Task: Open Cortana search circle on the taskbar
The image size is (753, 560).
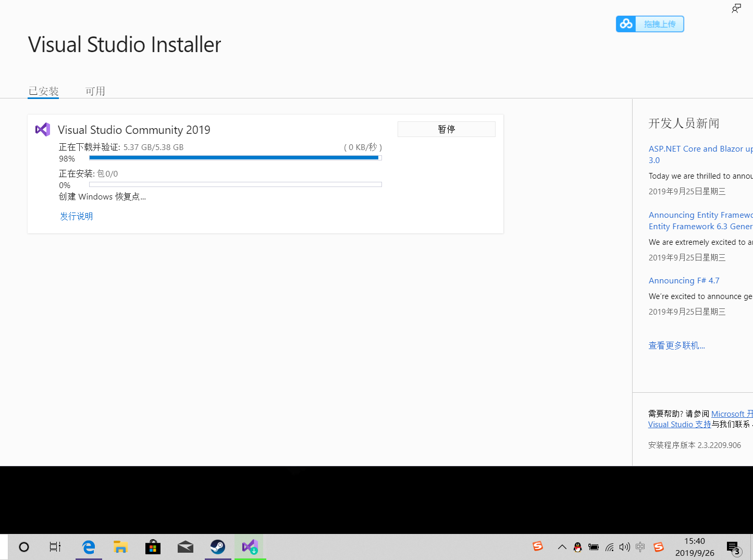Action: click(24, 547)
